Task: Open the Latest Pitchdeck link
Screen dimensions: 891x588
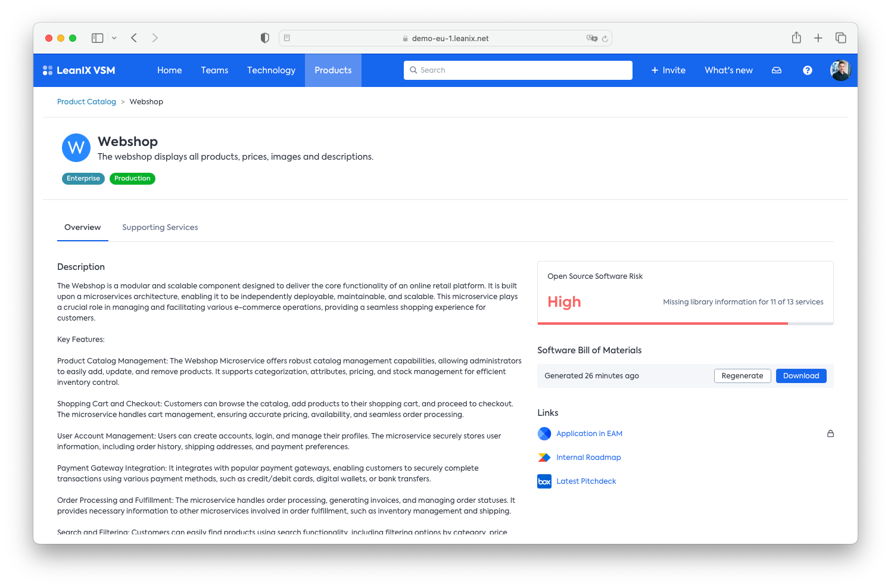Action: [586, 481]
